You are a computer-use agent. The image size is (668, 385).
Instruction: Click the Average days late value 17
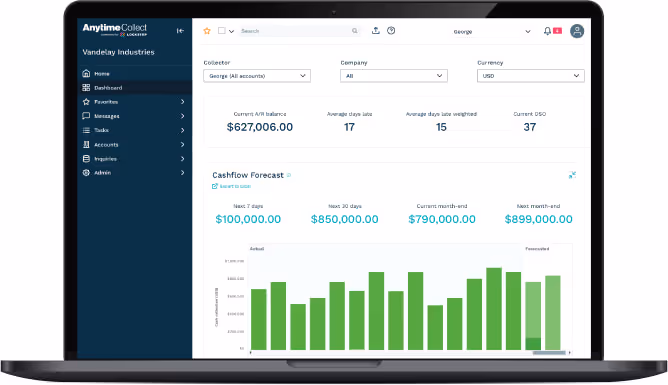click(x=349, y=127)
